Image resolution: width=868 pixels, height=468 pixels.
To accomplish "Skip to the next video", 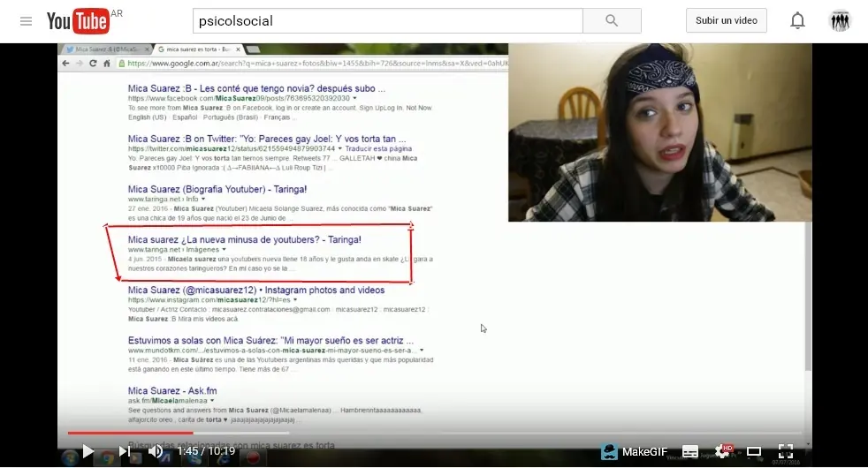I will 125,451.
